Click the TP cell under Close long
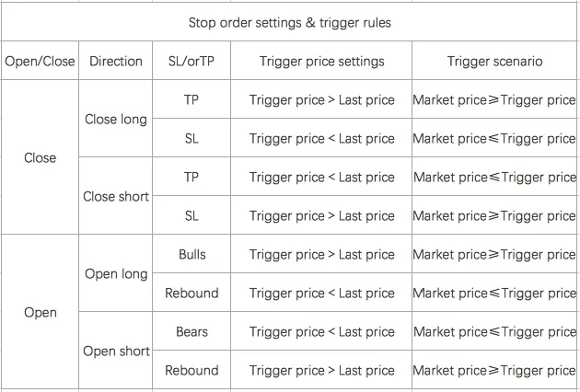The height and width of the screenshot is (392, 580). (x=191, y=100)
